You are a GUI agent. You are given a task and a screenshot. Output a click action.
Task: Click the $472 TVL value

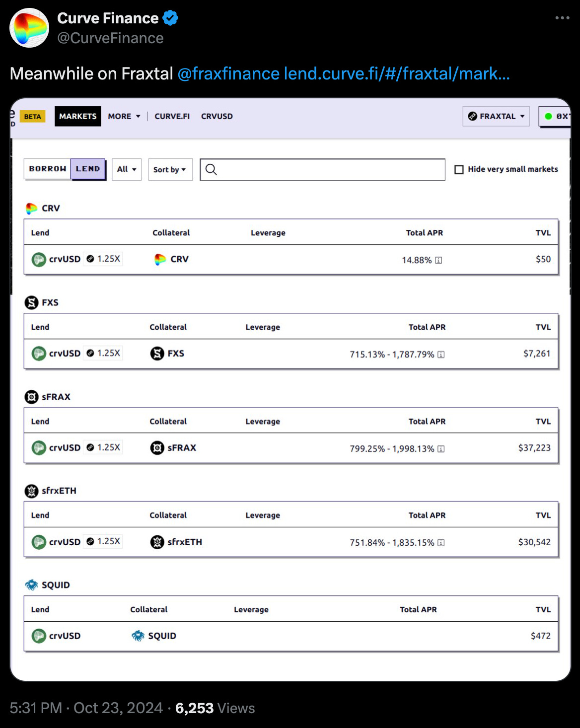(x=541, y=636)
